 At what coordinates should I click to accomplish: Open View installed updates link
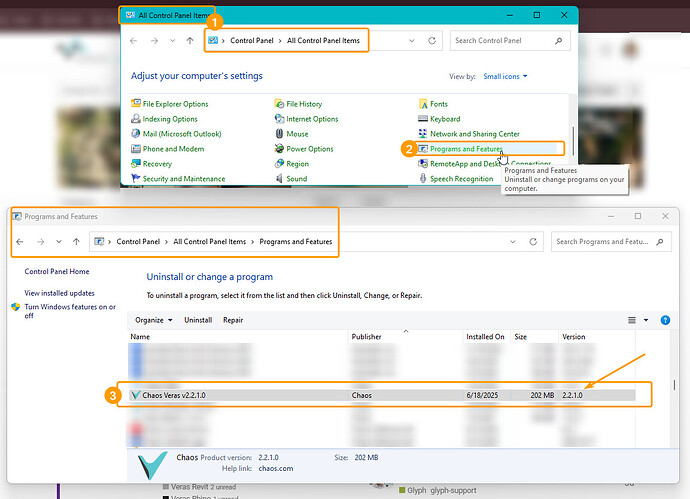tap(59, 293)
